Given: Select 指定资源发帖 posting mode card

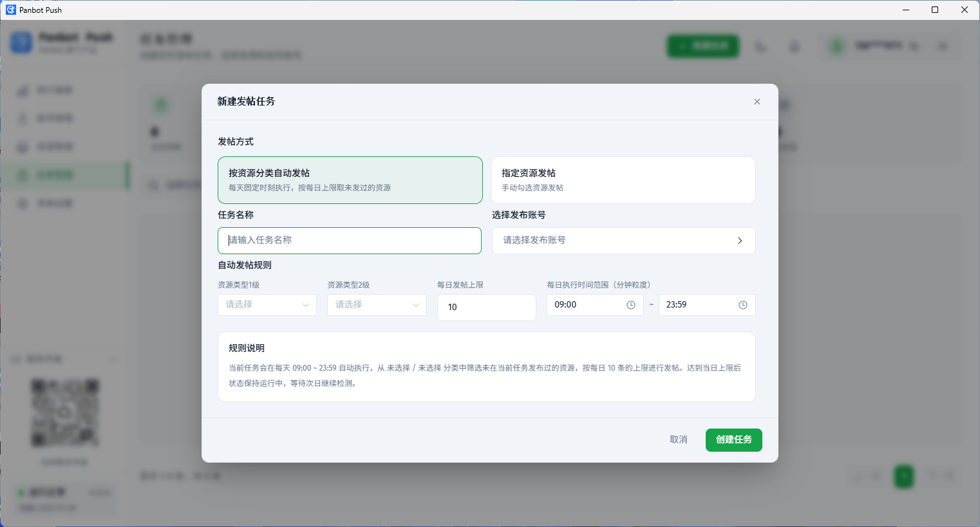Looking at the screenshot, I should click(623, 180).
